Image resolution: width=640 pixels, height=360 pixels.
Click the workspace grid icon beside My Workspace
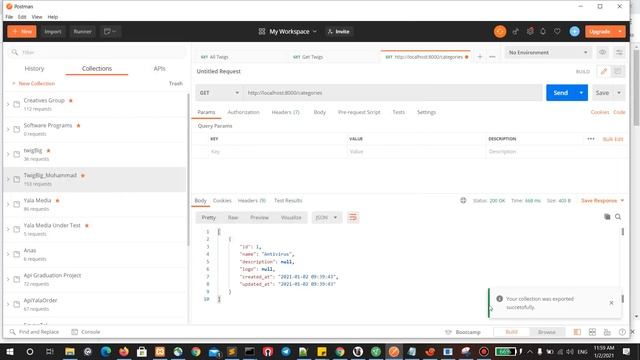pos(262,31)
